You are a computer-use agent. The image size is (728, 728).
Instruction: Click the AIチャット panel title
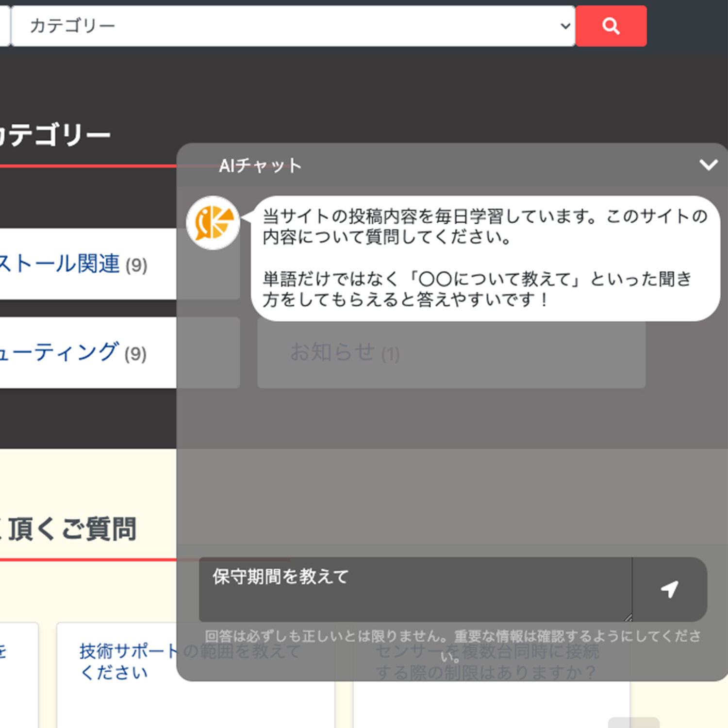(x=260, y=165)
